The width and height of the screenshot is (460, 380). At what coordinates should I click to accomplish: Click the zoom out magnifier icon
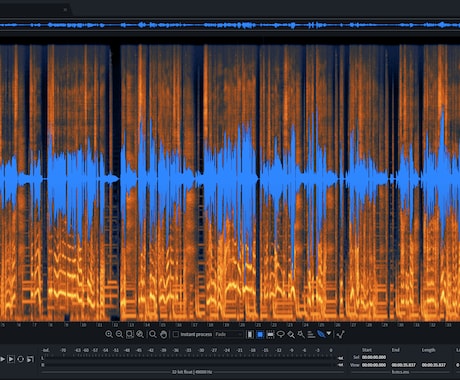119,334
